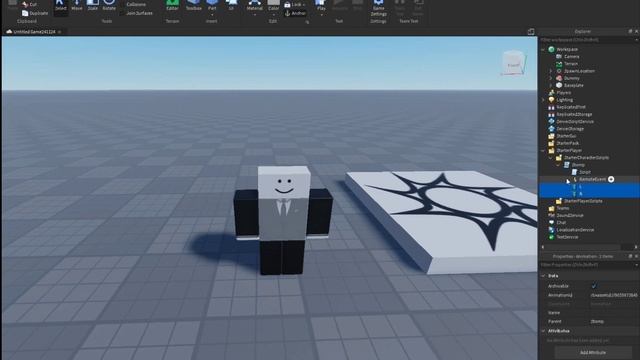Click the Lock tool

click(x=295, y=4)
